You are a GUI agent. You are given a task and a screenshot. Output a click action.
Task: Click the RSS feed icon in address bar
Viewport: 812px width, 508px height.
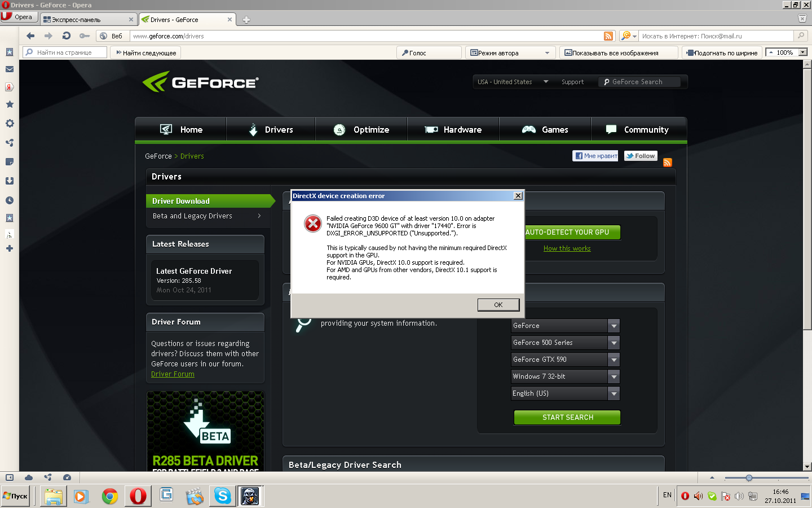pos(608,36)
